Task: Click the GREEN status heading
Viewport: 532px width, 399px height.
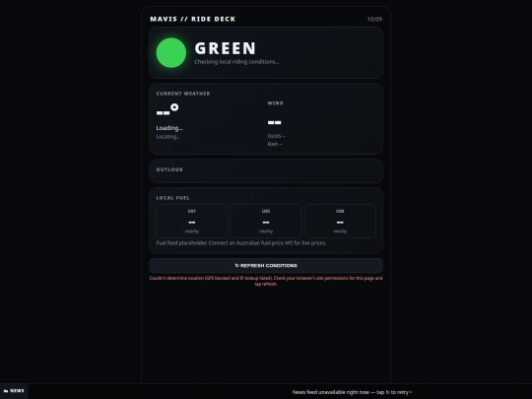Action: (226, 48)
